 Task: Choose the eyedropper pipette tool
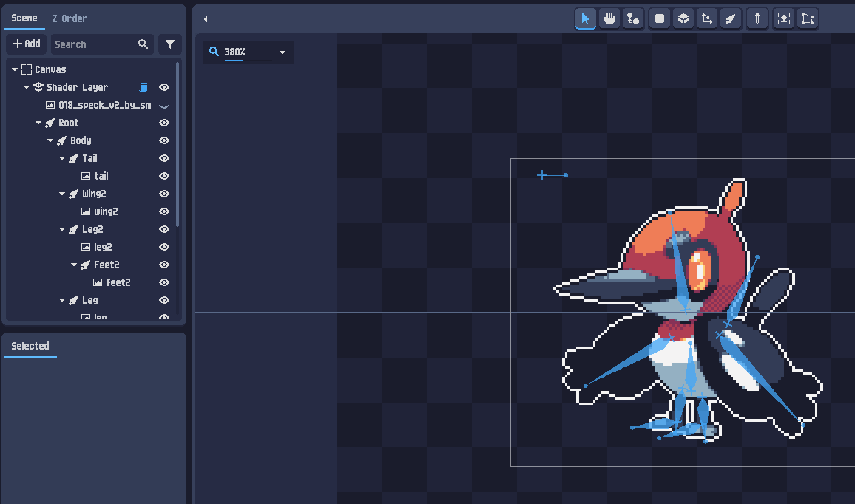tap(757, 18)
